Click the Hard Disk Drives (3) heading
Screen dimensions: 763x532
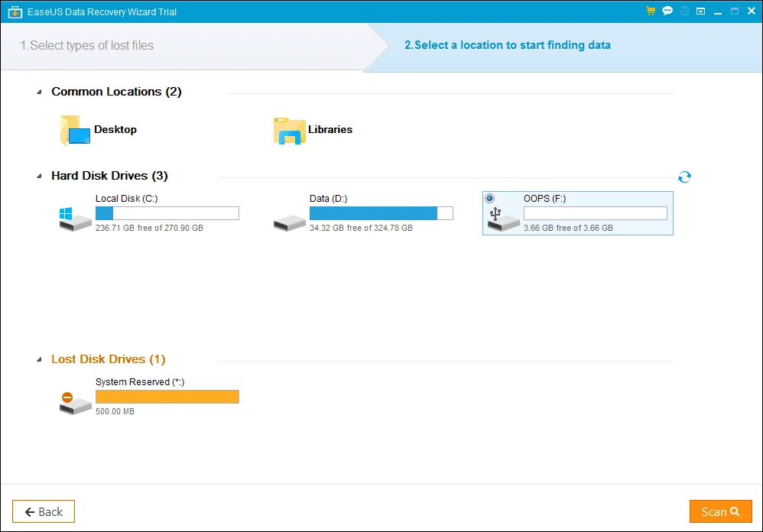click(x=109, y=176)
